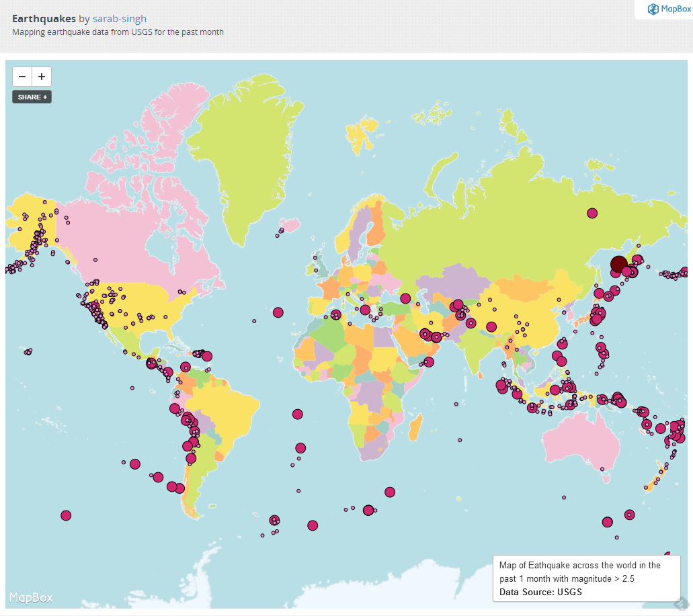
Task: Click the Earthquakes page title
Action: tap(44, 19)
